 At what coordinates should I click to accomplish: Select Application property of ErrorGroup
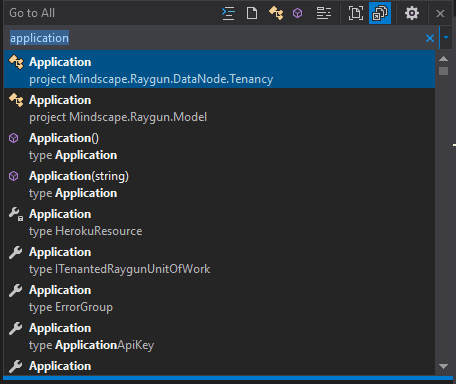219,297
